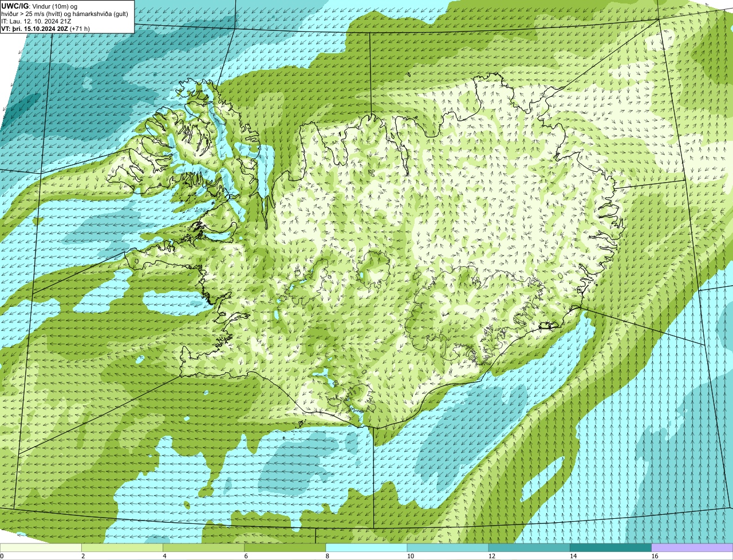The width and height of the screenshot is (733, 560).
Task: Click the legend label '12'
Action: (492, 556)
